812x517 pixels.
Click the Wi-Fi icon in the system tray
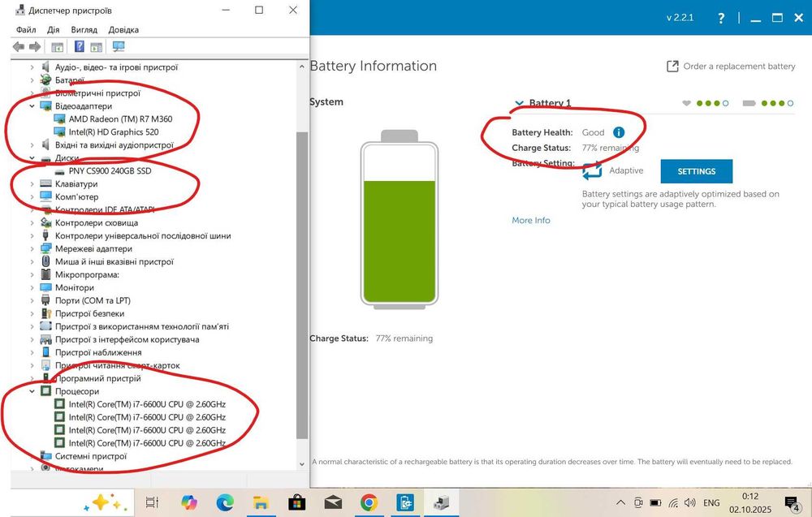coord(672,502)
